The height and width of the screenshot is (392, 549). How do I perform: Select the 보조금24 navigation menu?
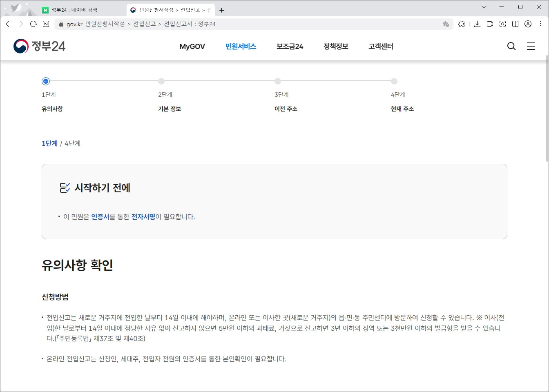289,46
